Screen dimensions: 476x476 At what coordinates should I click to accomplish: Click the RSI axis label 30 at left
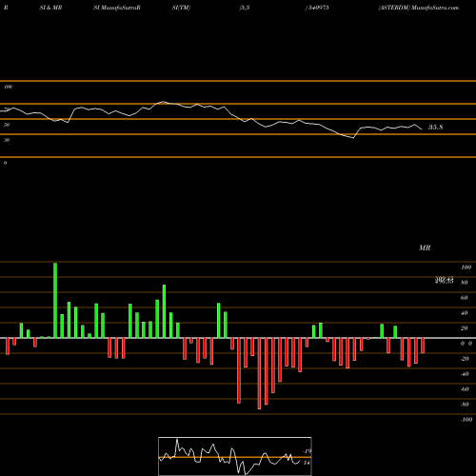(x=7, y=140)
